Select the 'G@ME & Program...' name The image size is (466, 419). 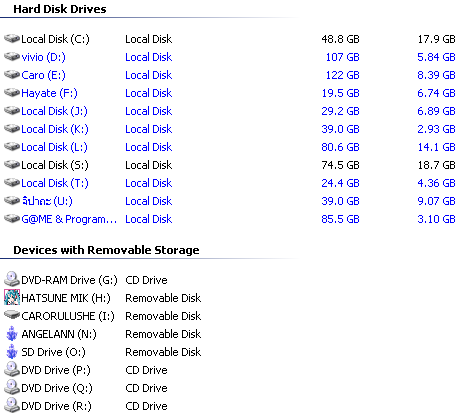coord(69,219)
